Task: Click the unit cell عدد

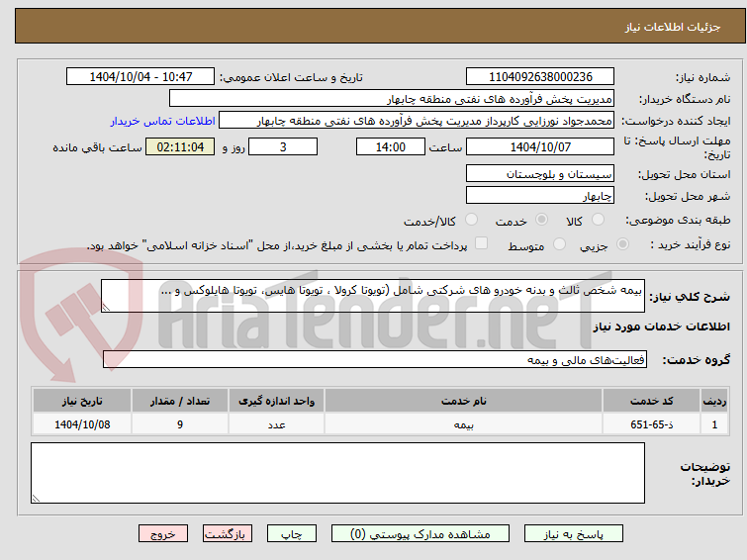Action: click(276, 424)
